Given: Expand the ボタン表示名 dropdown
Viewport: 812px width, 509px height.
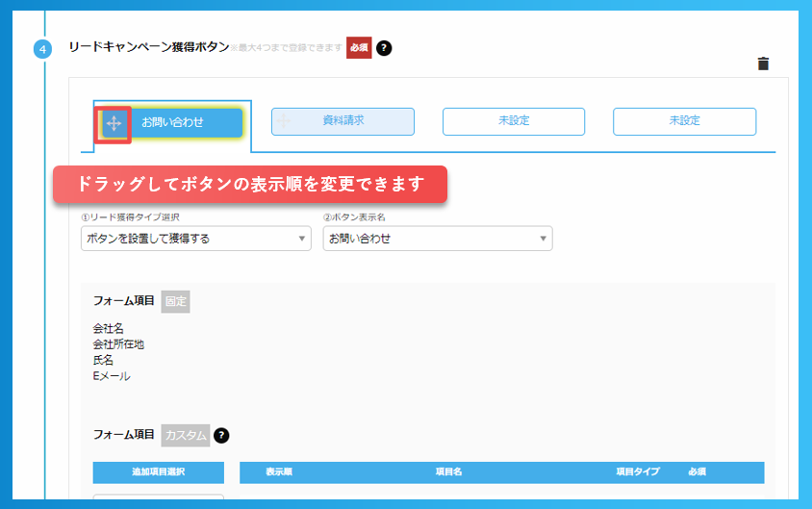Looking at the screenshot, I should [x=437, y=238].
